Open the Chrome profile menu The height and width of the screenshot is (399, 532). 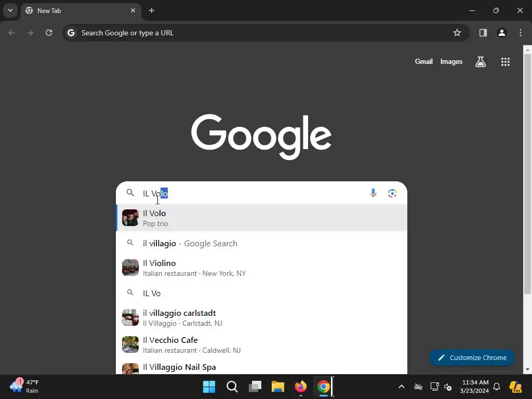[501, 33]
